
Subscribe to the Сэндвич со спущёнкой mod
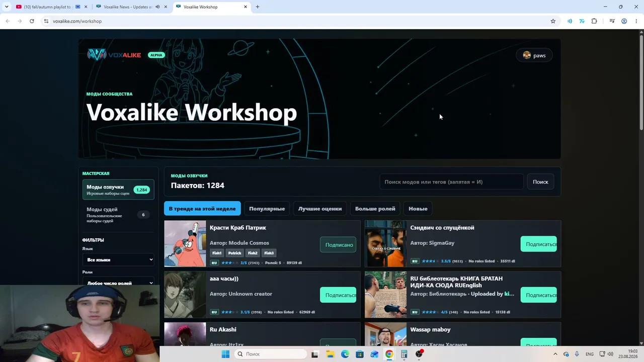coord(538,244)
